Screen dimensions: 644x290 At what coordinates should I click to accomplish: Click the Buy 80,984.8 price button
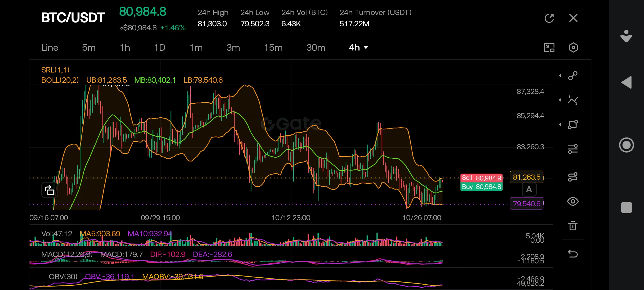click(481, 187)
